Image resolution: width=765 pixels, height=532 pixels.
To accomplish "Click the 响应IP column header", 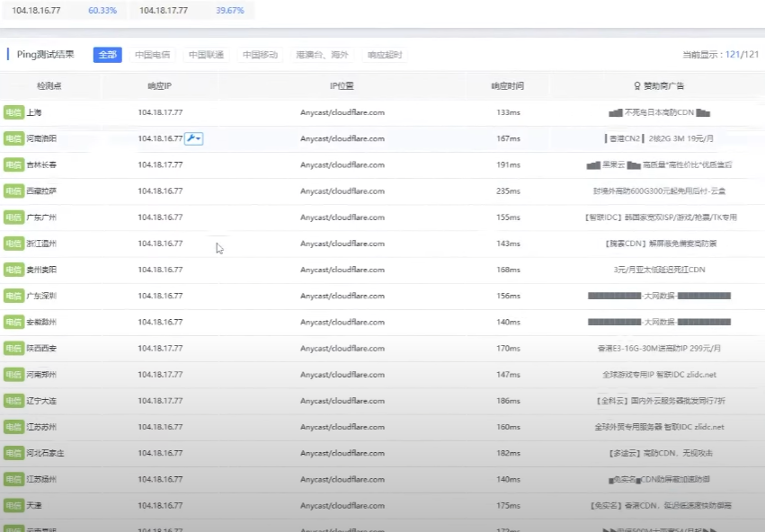I will point(160,86).
